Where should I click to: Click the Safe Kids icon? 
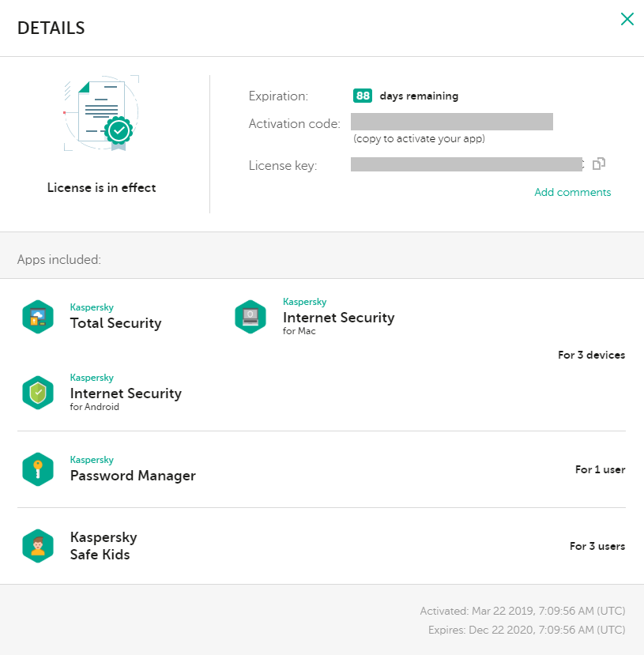(x=37, y=546)
